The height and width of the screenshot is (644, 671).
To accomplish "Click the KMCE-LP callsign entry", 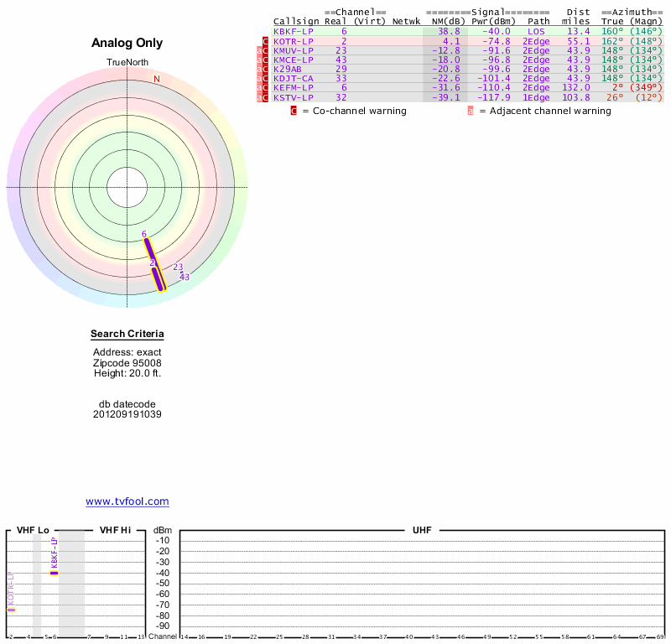I will coord(293,60).
